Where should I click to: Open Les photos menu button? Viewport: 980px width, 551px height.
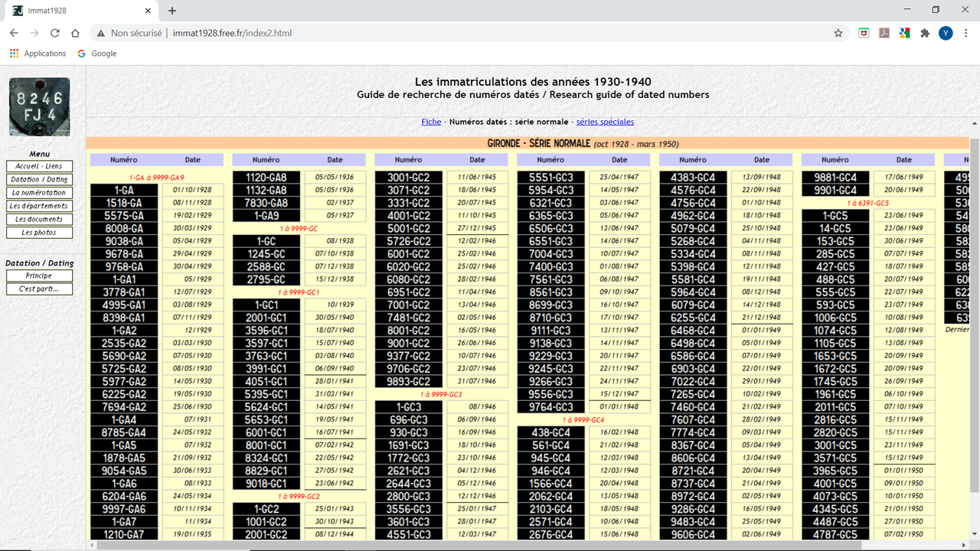coord(39,233)
